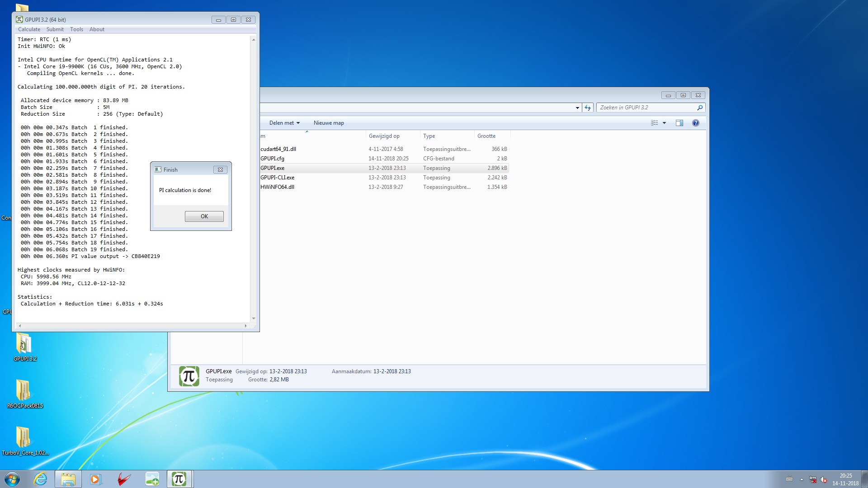Expand the Explorer address bar history dropdown

tap(577, 108)
